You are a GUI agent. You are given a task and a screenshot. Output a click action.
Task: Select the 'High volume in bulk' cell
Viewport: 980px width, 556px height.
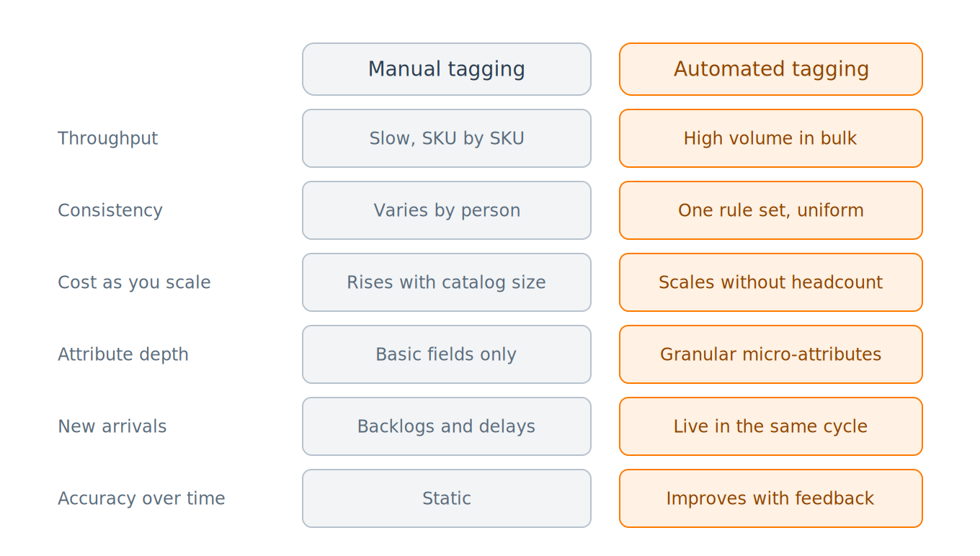[771, 138]
